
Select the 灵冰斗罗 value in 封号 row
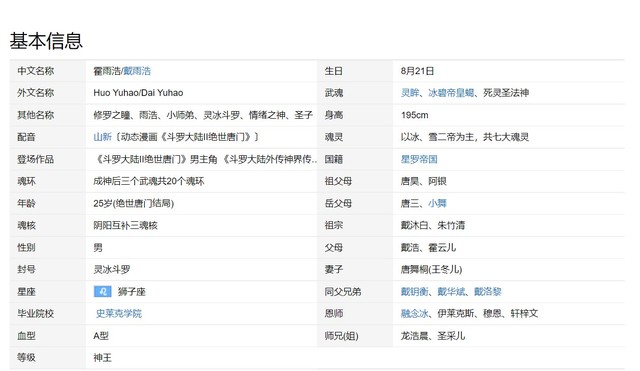click(x=112, y=269)
